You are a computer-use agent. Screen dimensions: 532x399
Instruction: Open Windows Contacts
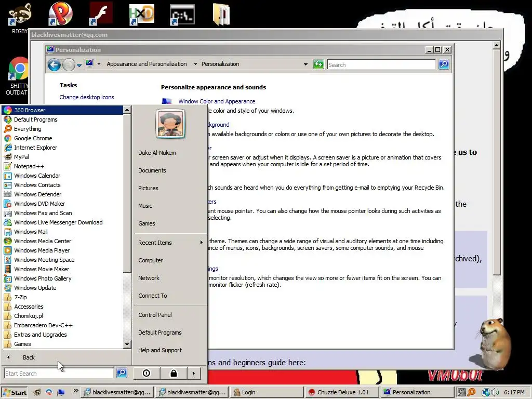tap(62, 185)
